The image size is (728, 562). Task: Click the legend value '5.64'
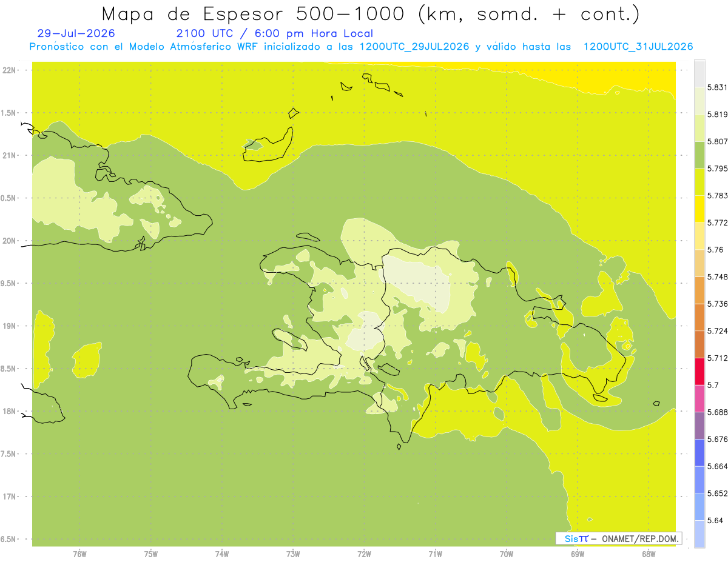pyautogui.click(x=715, y=520)
